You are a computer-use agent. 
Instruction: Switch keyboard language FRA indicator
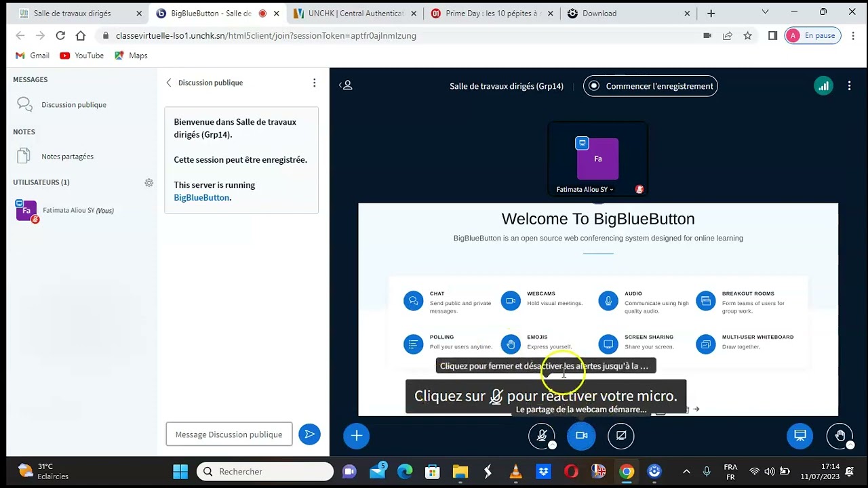(x=730, y=472)
